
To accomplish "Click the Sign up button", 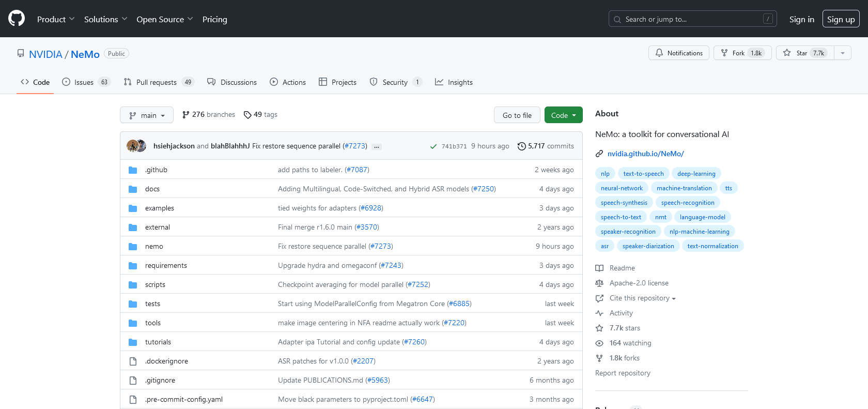I will 841,19.
